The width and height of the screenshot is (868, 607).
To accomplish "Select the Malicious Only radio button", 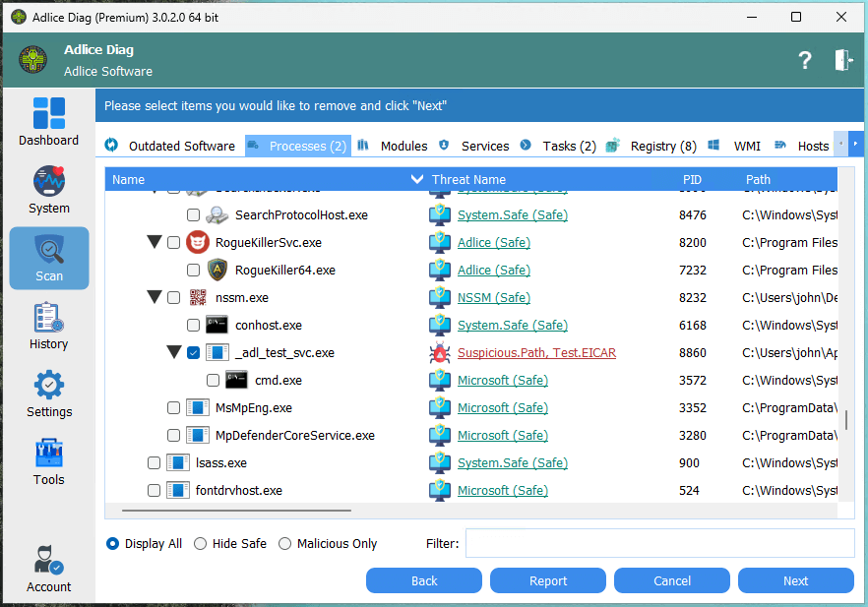I will click(285, 543).
